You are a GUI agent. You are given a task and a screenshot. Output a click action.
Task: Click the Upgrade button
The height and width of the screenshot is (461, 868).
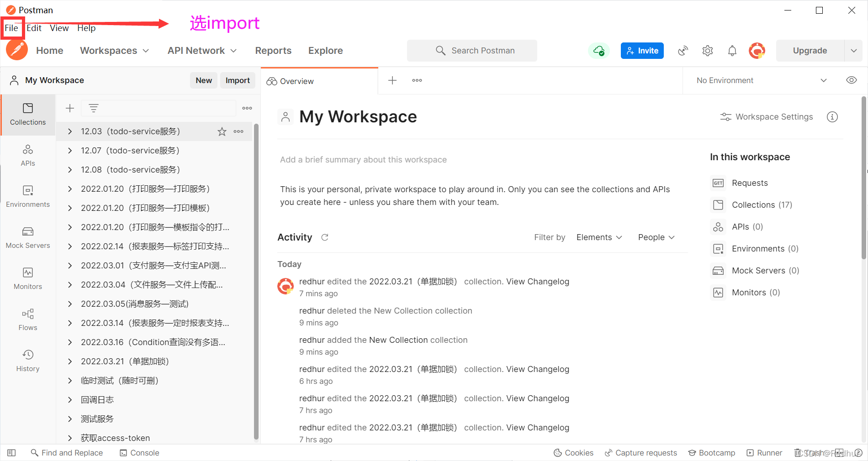coord(810,51)
